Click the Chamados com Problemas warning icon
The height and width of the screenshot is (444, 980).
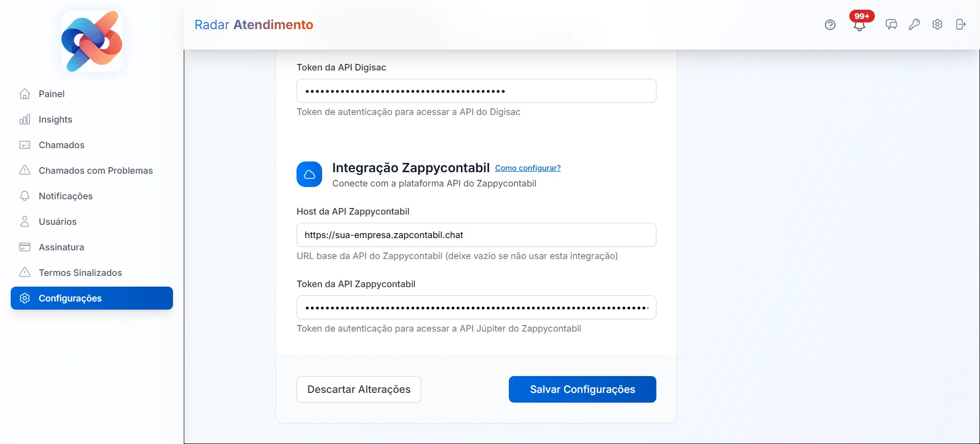(x=25, y=171)
